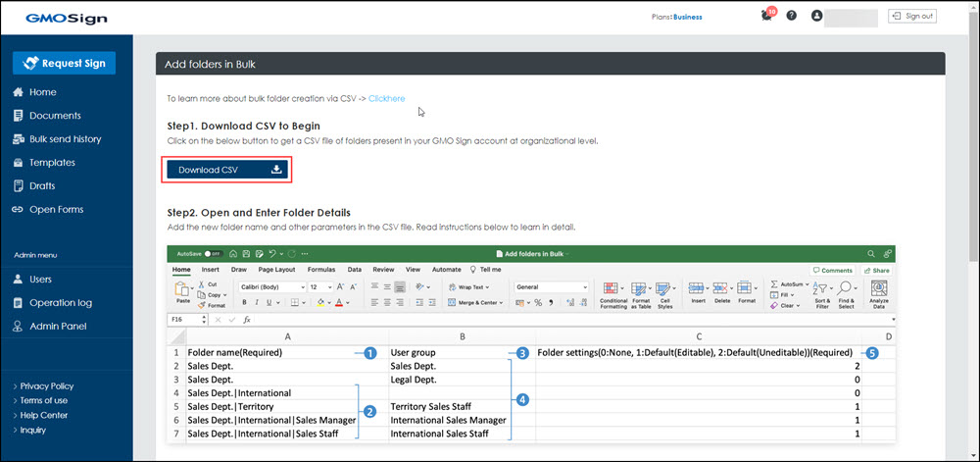Click the Excel title bar ellipsis menu
The height and width of the screenshot is (462, 980).
point(305,254)
